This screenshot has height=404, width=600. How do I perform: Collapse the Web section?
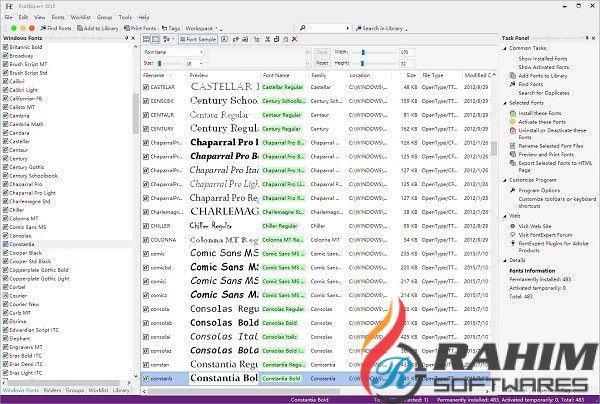(505, 216)
